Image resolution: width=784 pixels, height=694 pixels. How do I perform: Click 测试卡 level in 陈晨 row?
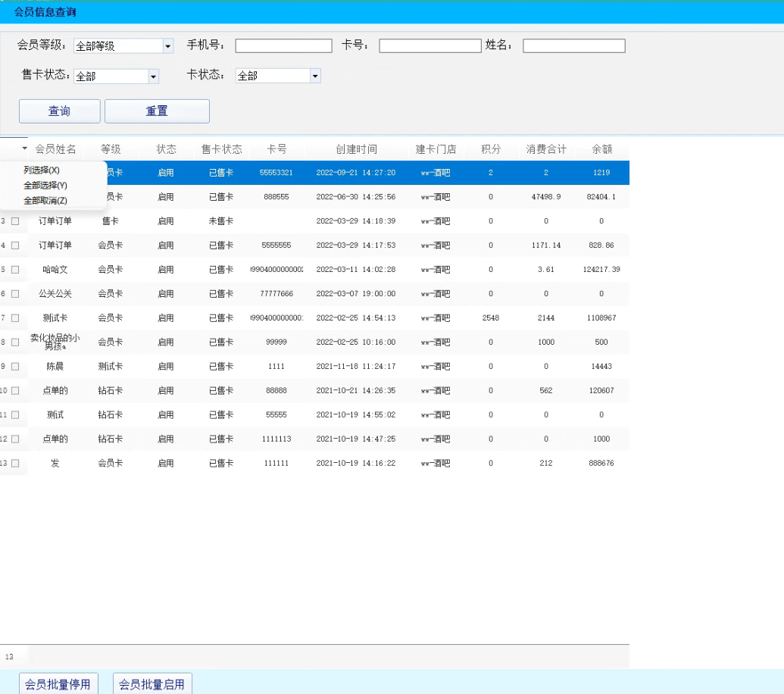(x=111, y=367)
